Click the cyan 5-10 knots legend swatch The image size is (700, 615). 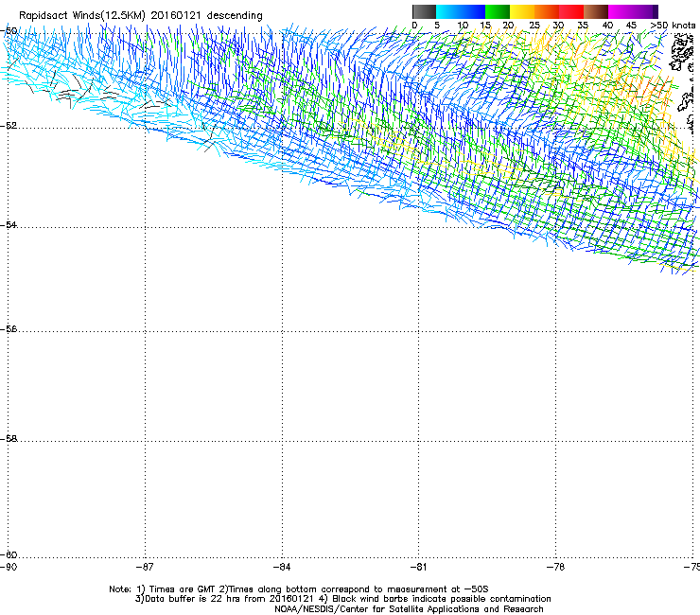[x=447, y=11]
